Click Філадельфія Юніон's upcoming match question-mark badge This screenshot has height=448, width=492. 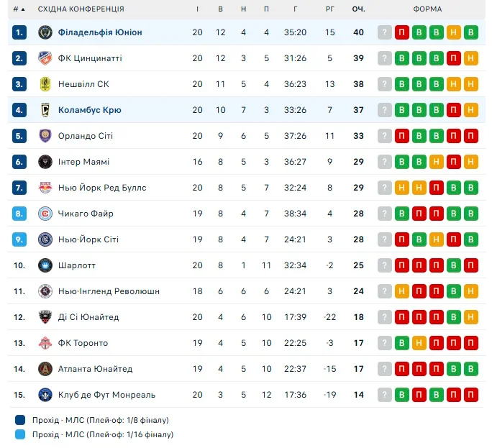tap(385, 32)
